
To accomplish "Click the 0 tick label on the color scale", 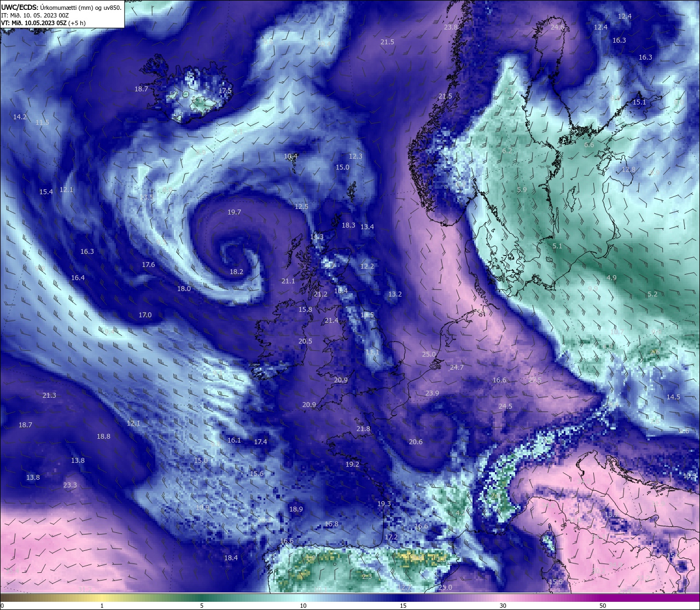I will 2,606.
